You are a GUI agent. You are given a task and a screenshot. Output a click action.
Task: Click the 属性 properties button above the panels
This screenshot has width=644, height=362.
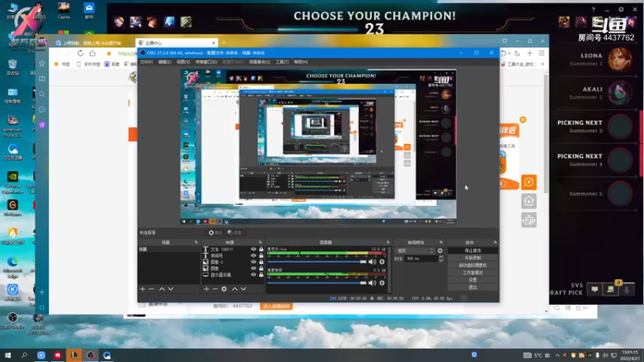215,232
